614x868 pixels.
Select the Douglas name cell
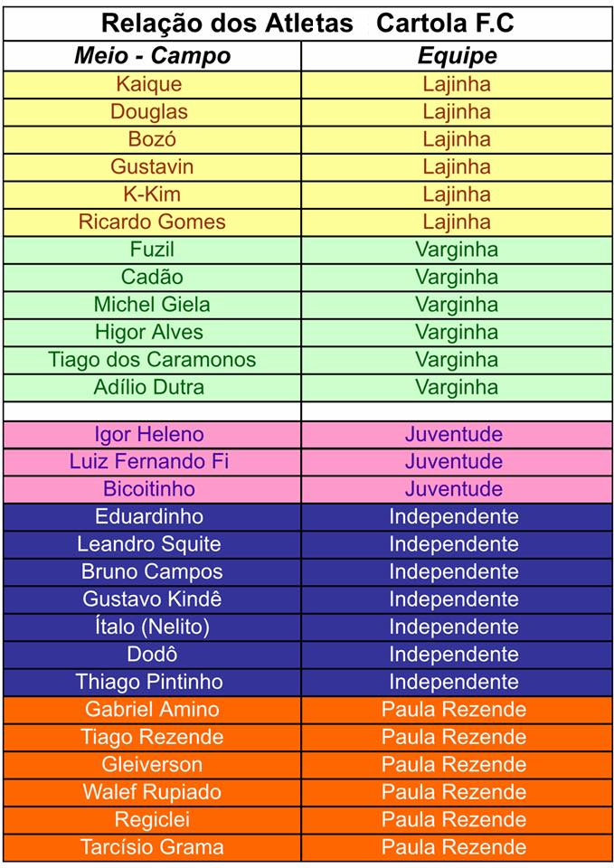point(152,112)
